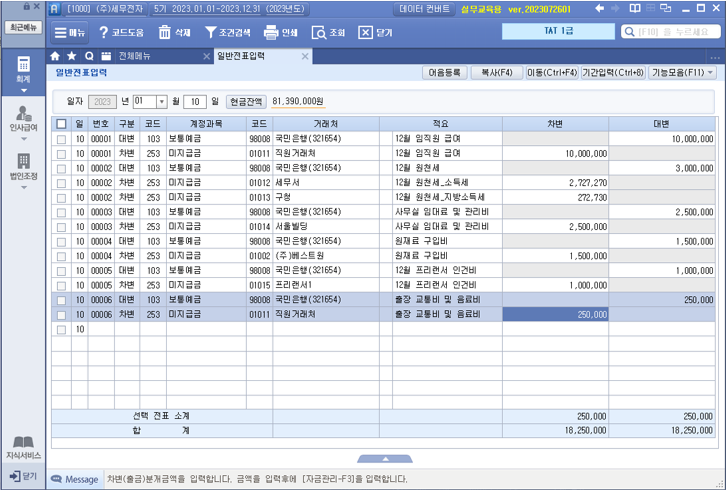Click the overlapping-windows icon in title bar

pos(666,8)
